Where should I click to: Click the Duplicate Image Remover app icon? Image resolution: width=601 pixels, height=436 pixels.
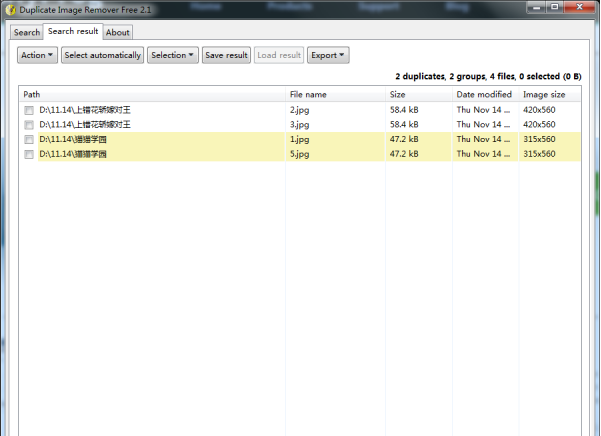[x=10, y=9]
